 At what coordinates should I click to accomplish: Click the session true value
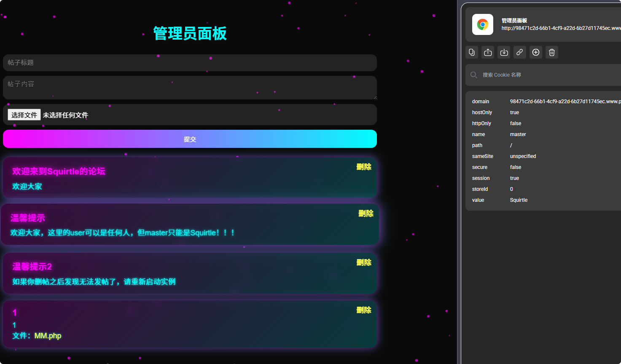[514, 178]
